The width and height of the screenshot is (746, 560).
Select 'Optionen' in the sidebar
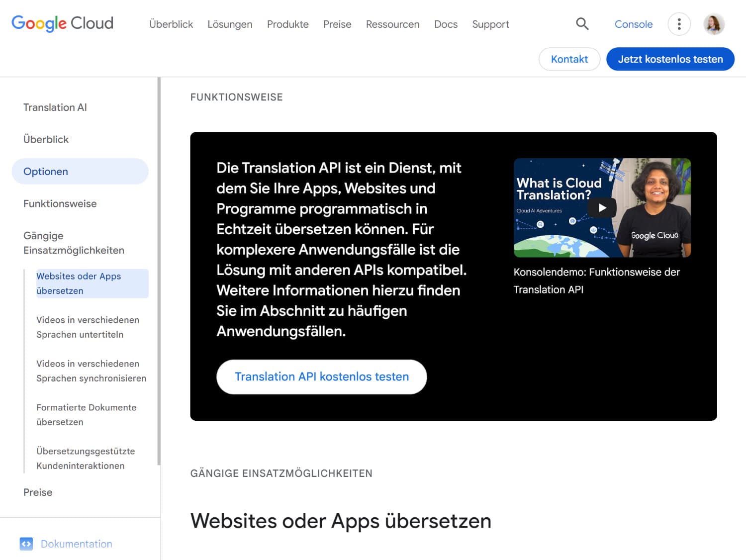tap(45, 171)
